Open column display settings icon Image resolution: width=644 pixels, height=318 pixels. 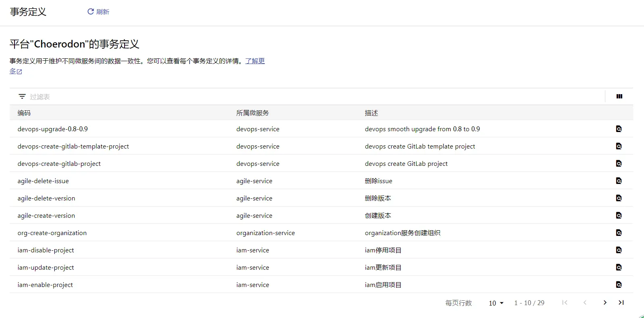[619, 96]
